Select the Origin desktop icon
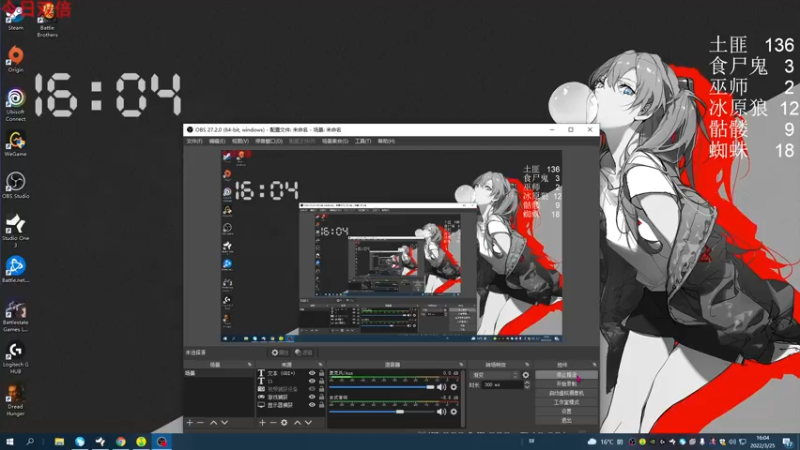Screen dimensions: 800x450 [x=15, y=59]
